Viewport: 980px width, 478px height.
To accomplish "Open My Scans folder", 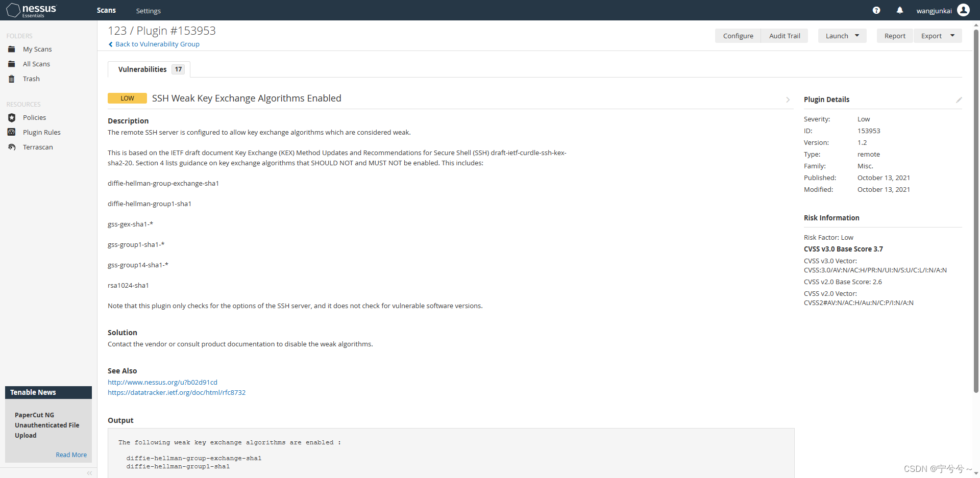I will 37,49.
